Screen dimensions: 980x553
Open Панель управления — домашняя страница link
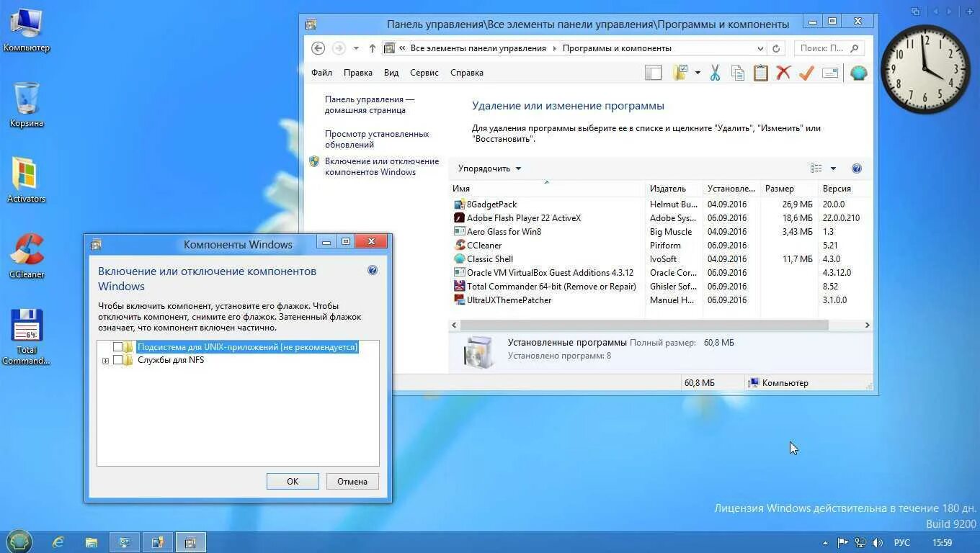370,104
